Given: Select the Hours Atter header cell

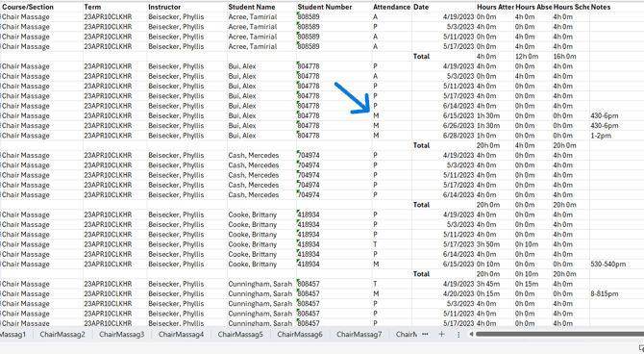Looking at the screenshot, I should tap(495, 7).
